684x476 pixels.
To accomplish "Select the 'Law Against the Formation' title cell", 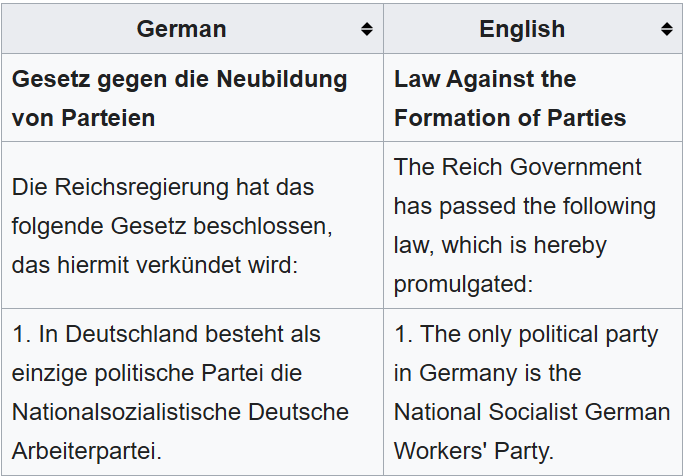I will [533, 98].
